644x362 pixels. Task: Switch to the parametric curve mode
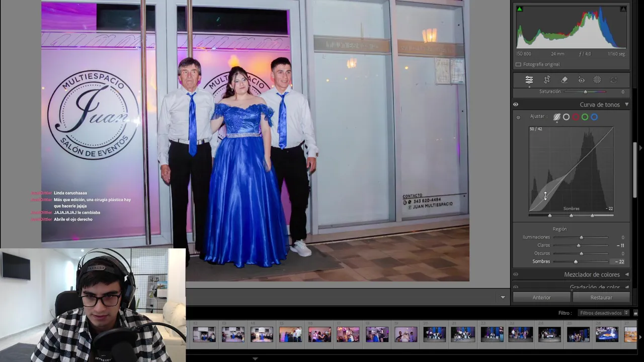pos(557,117)
